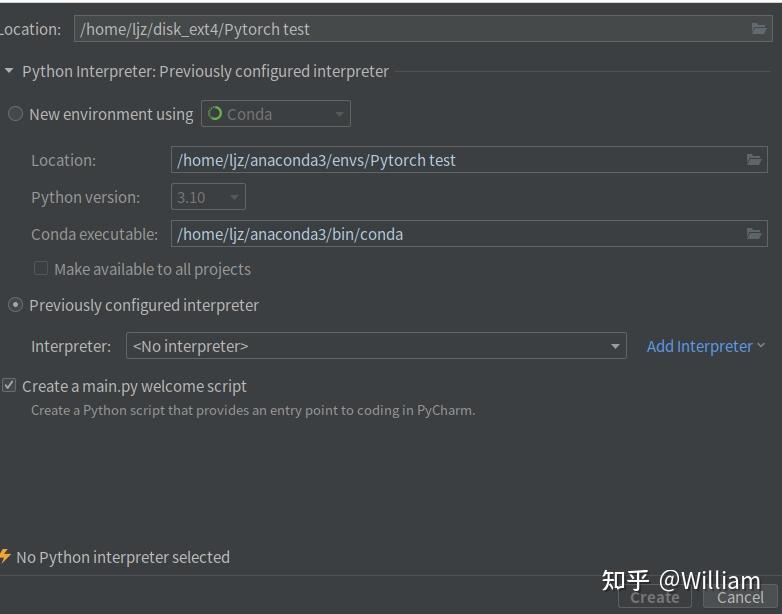Collapse the Python Interpreter section
This screenshot has height=614, width=782.
pyautogui.click(x=9, y=71)
